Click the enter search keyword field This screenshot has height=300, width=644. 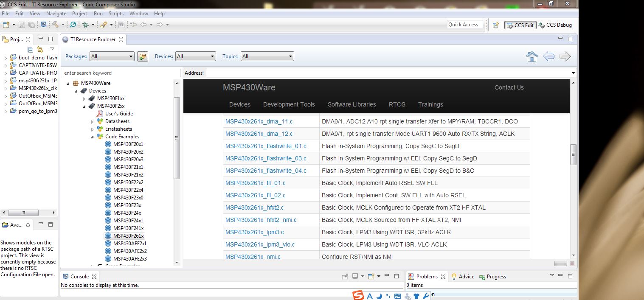(x=121, y=73)
